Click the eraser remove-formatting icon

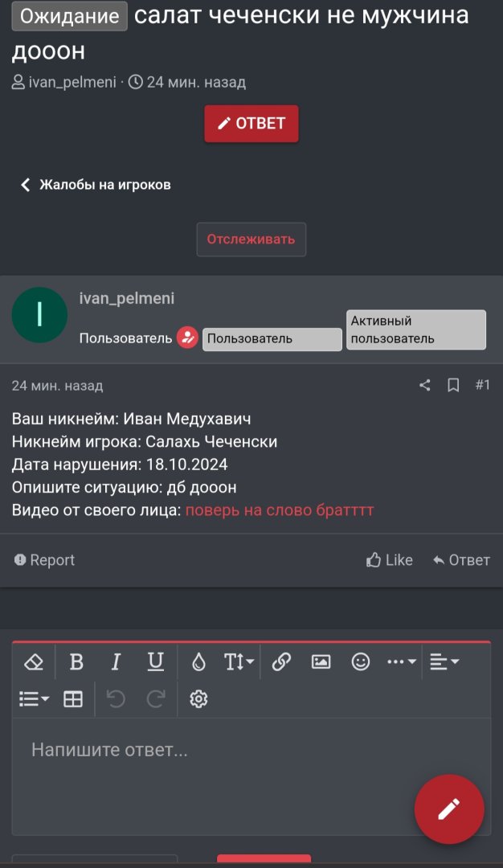[x=33, y=661]
